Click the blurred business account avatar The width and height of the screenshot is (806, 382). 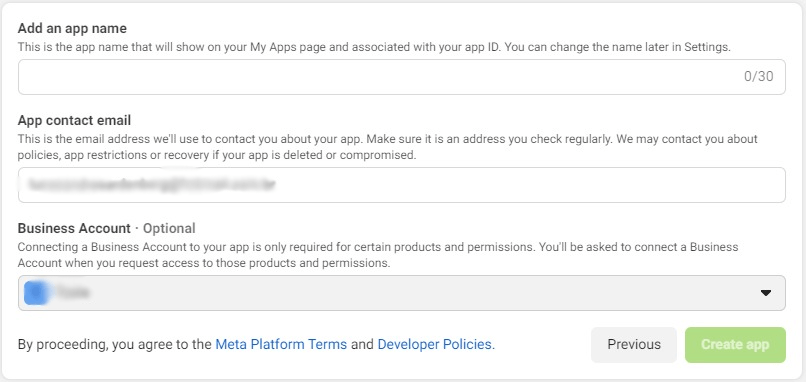click(x=36, y=293)
